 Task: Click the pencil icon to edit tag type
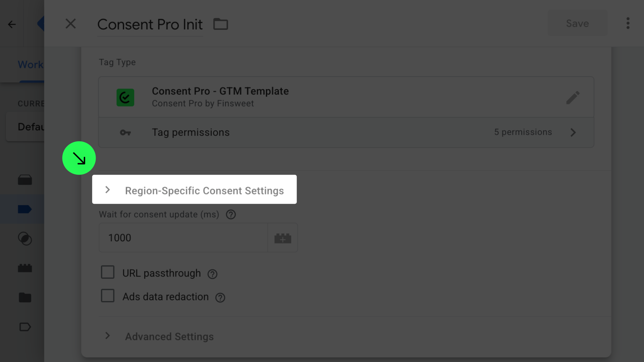click(x=573, y=98)
